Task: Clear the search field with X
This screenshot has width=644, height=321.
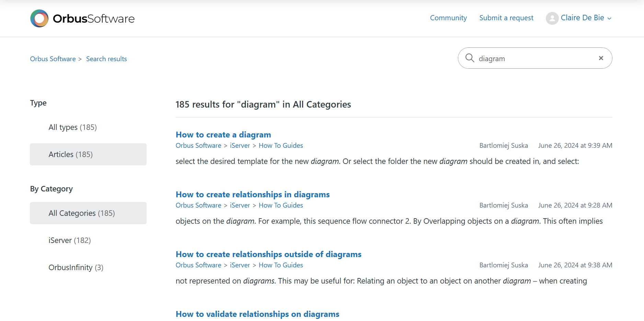Action: (x=601, y=58)
